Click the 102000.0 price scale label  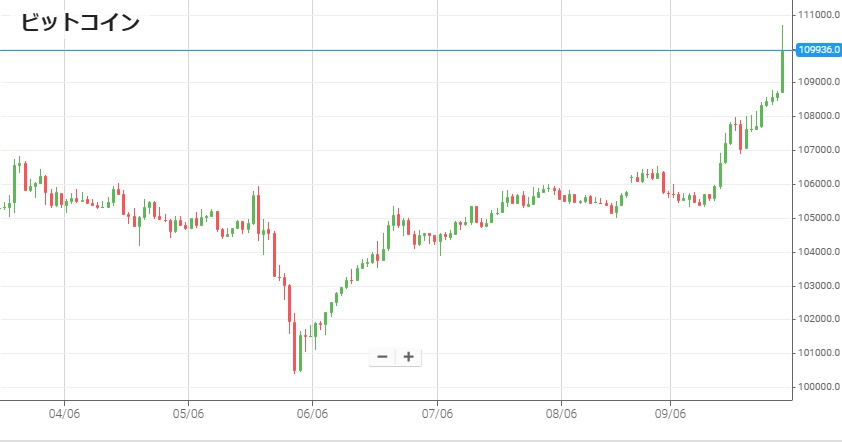(817, 319)
